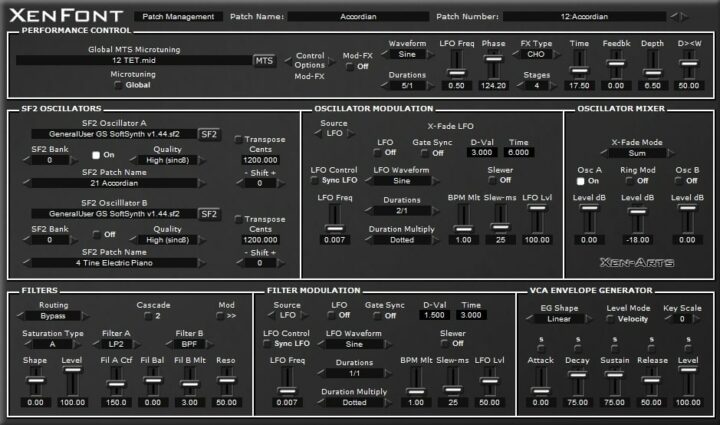Viewport: 720px width, 425px height.
Task: Open the Control Options menu
Action: 311,61
